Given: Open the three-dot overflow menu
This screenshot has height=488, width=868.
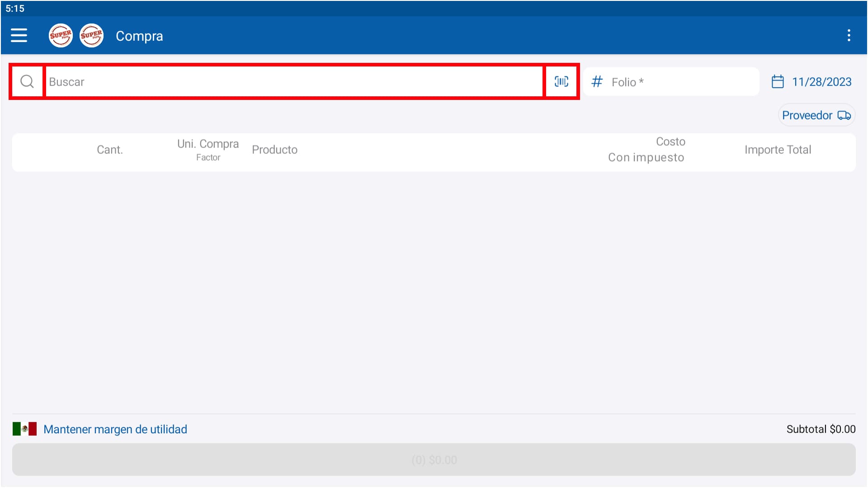Looking at the screenshot, I should 849,35.
